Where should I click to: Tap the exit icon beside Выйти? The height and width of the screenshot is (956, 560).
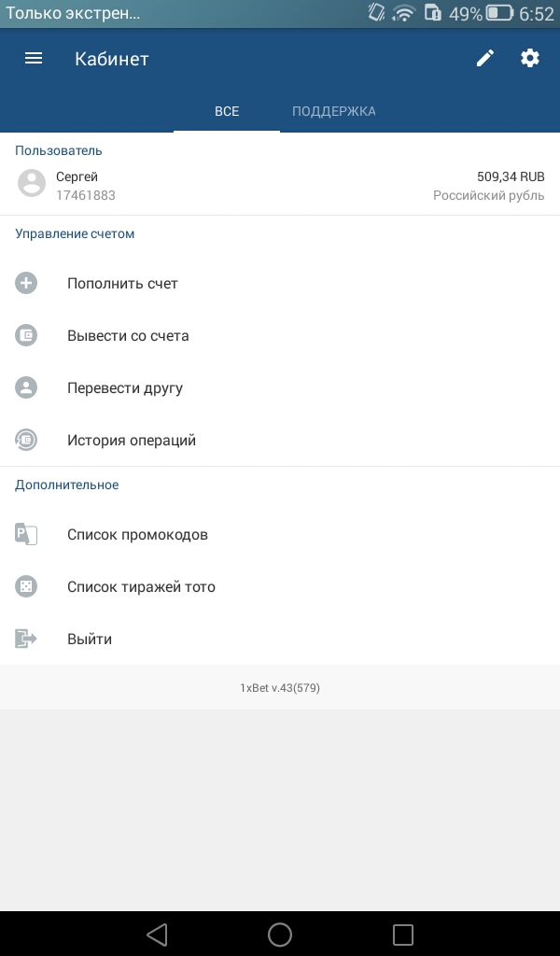coord(26,639)
